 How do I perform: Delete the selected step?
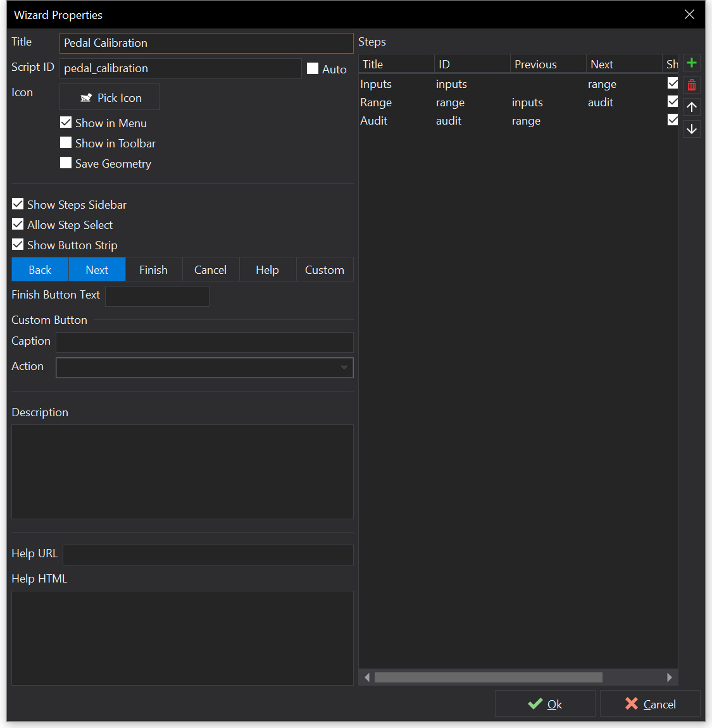691,84
